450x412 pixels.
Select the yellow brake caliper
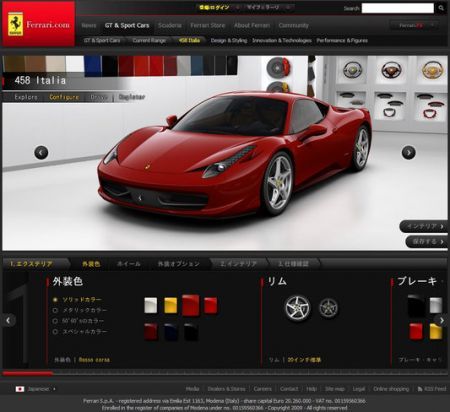(436, 331)
